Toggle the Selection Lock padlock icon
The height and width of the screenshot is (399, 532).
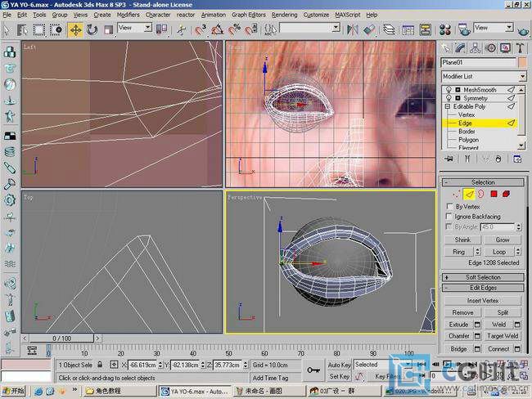point(100,365)
